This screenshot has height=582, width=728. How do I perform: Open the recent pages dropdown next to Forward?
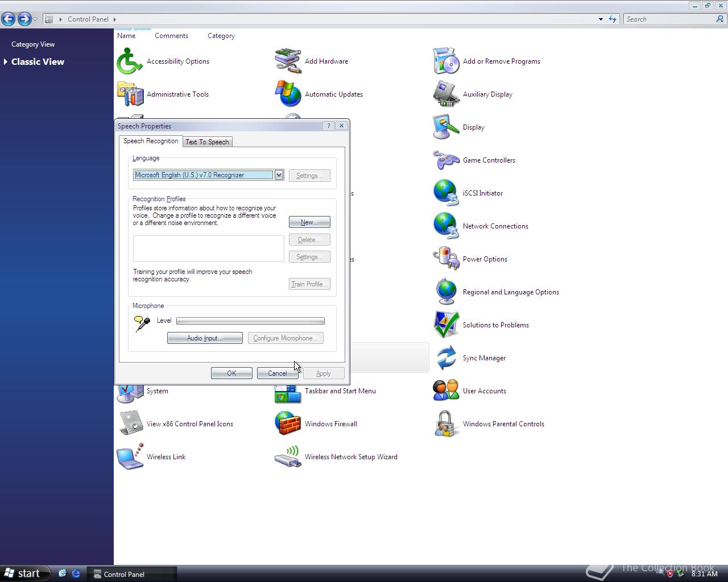[35, 19]
